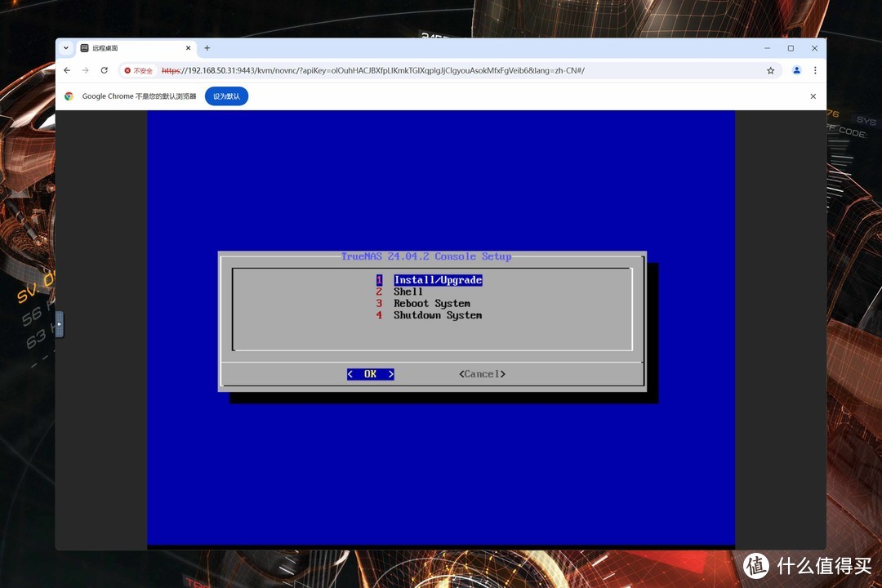Image resolution: width=882 pixels, height=588 pixels.
Task: Select Shutdown System menu option
Action: 438,315
